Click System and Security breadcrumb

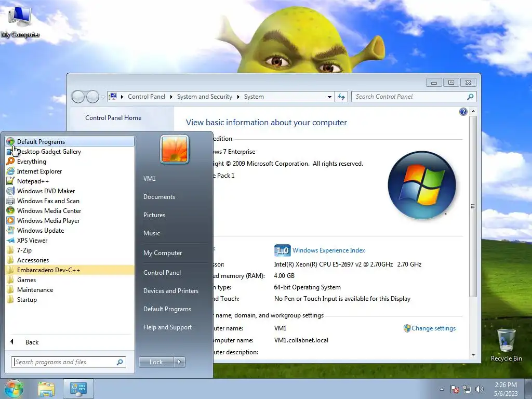[x=205, y=97]
